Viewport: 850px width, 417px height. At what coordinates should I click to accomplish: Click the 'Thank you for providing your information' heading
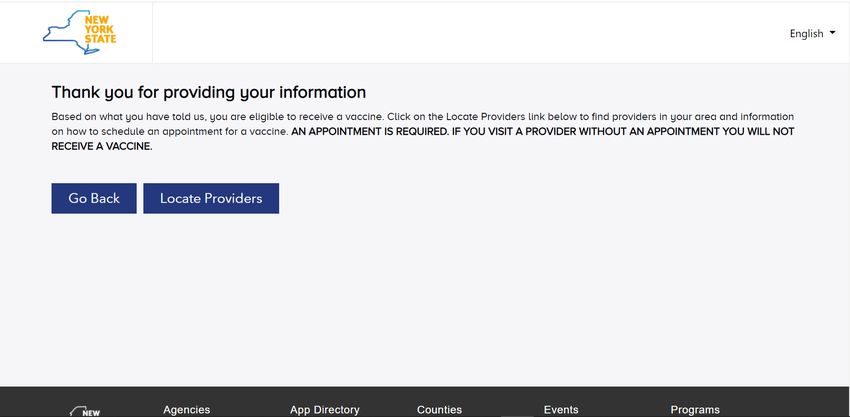[x=209, y=93]
